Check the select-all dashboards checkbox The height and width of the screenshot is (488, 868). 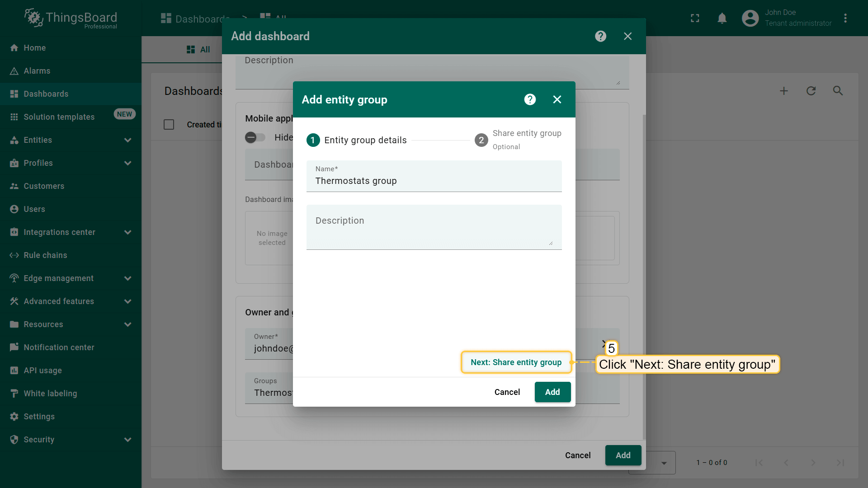[x=169, y=125]
